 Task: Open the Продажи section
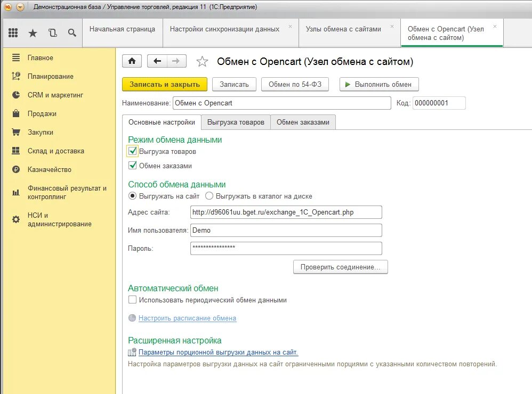42,113
